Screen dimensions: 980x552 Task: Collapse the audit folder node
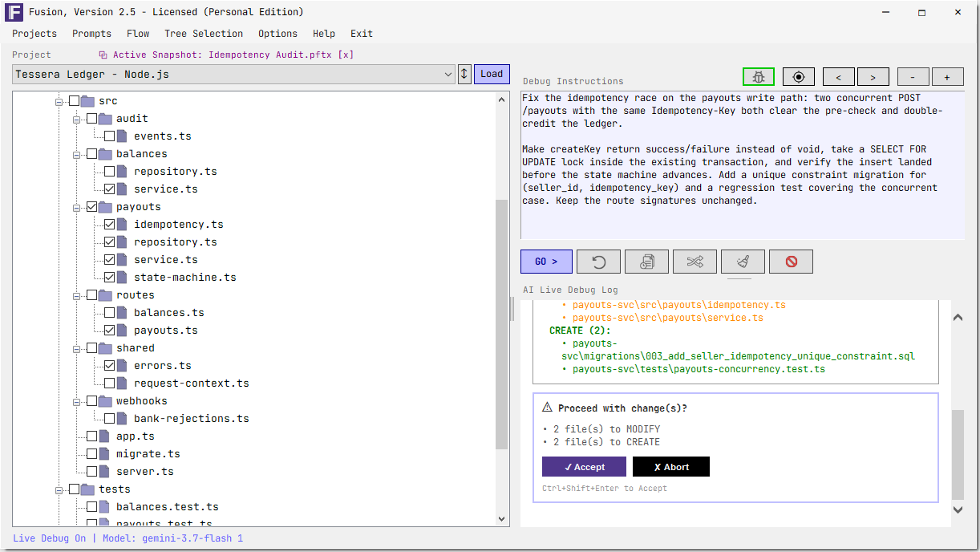[77, 119]
